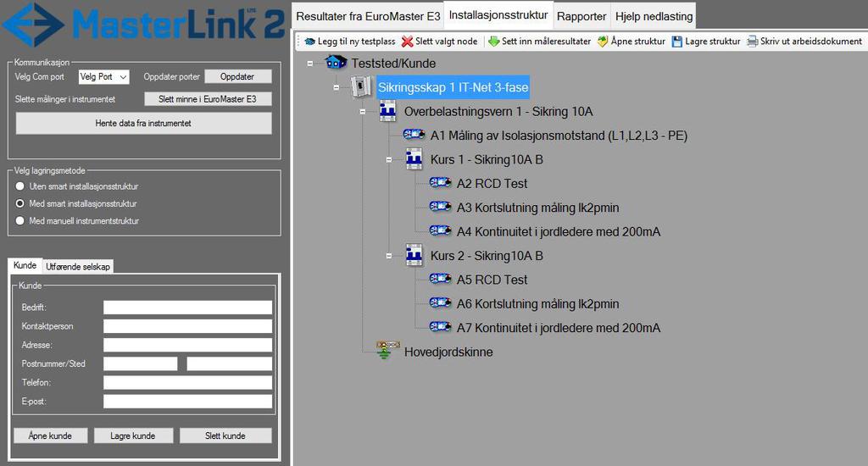This screenshot has width=868, height=466.
Task: Collapse the Overbelastningsvern 1 node
Action: pos(363,112)
